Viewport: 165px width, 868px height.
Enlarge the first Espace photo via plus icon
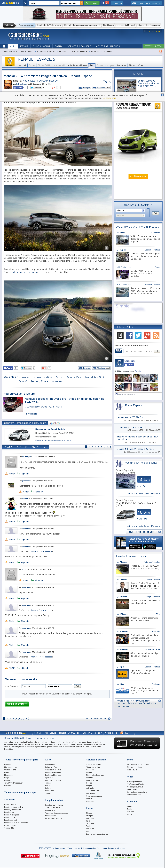pyautogui.click(x=107, y=163)
